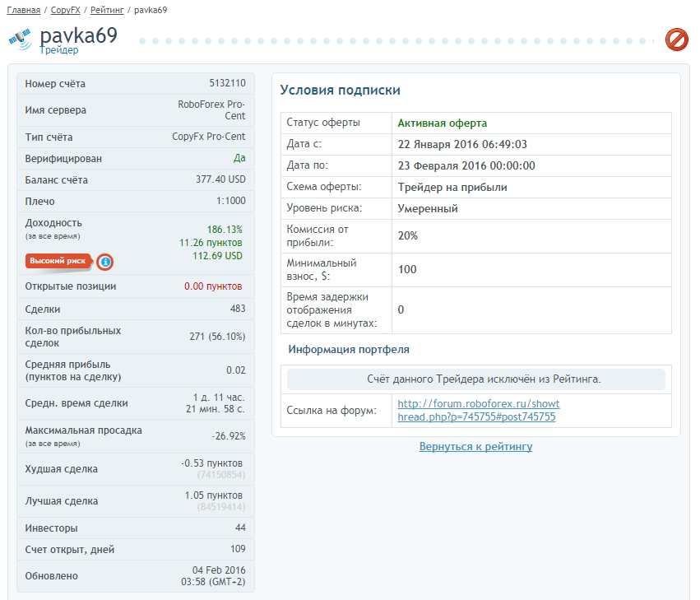Screen dimensions: 700x600
Task: Click the 483 trades count
Action: (238, 309)
